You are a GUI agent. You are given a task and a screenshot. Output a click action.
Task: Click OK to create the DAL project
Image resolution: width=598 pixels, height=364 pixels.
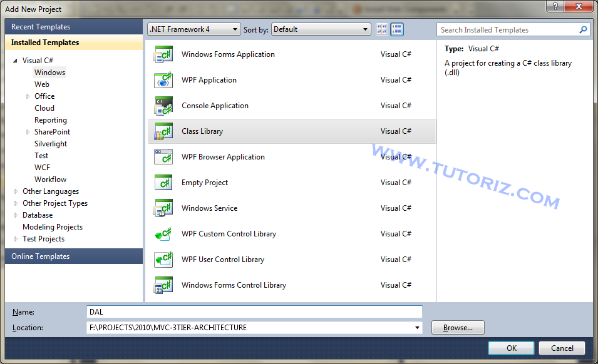tap(512, 348)
